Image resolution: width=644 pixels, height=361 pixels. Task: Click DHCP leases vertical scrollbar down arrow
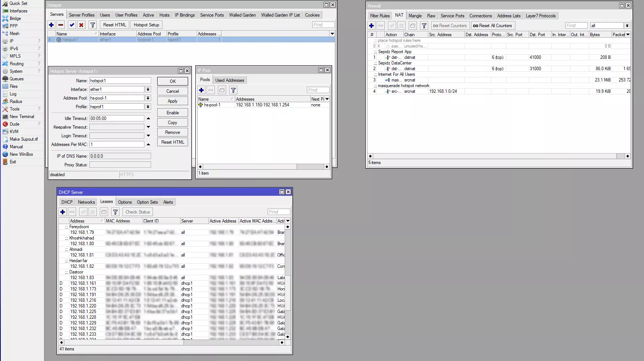point(288,336)
